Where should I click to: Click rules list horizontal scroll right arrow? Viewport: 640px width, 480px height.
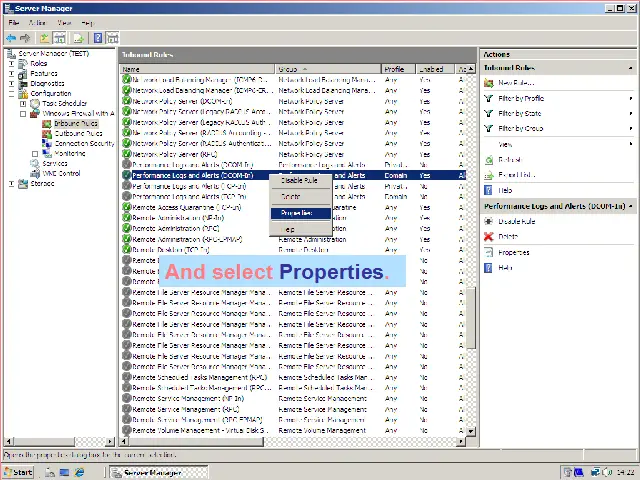coord(461,441)
